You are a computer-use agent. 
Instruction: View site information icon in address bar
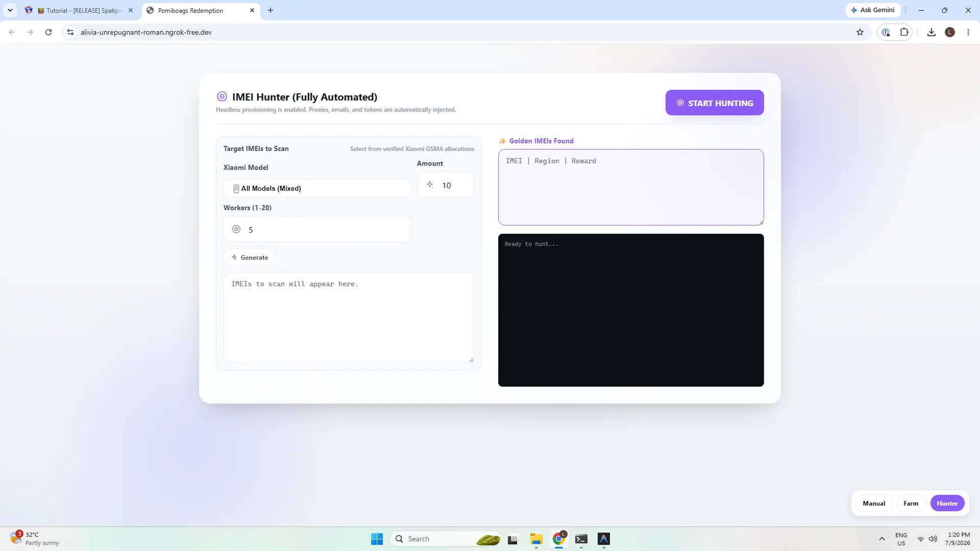point(70,32)
